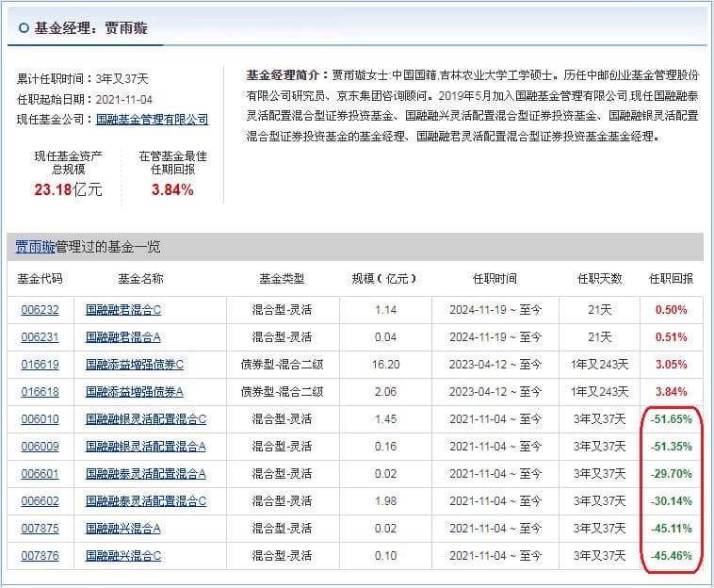Select fund code 016619
Viewport: 714px width, 588px height.
pyautogui.click(x=40, y=364)
